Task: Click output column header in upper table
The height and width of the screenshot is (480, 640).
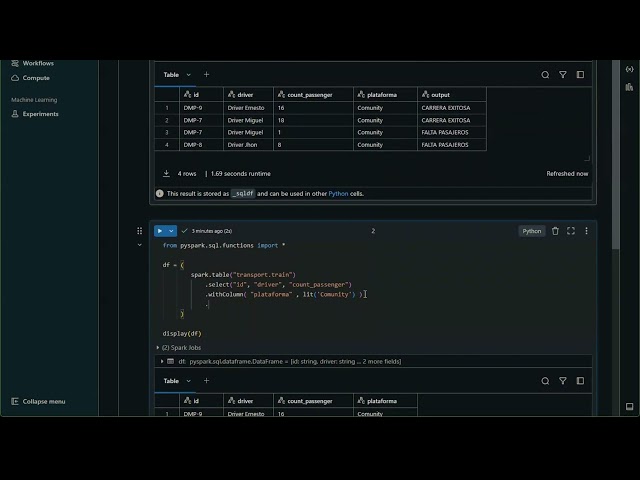Action: pyautogui.click(x=452, y=95)
